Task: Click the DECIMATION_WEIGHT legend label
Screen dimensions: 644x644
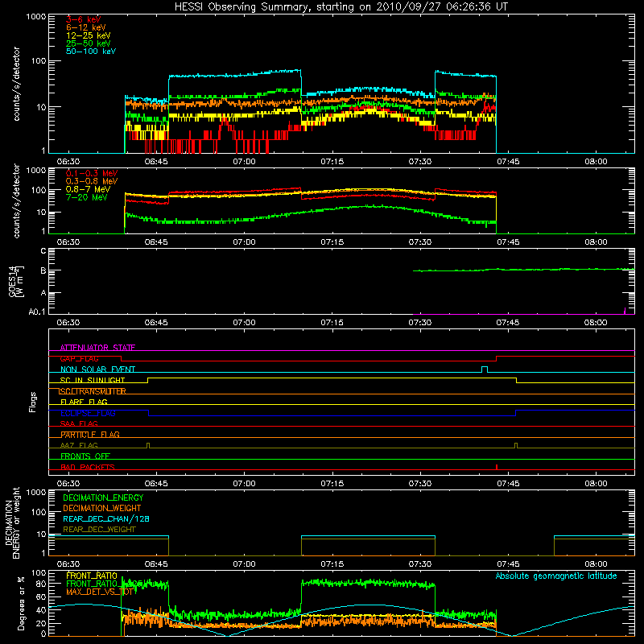Action: [x=102, y=508]
